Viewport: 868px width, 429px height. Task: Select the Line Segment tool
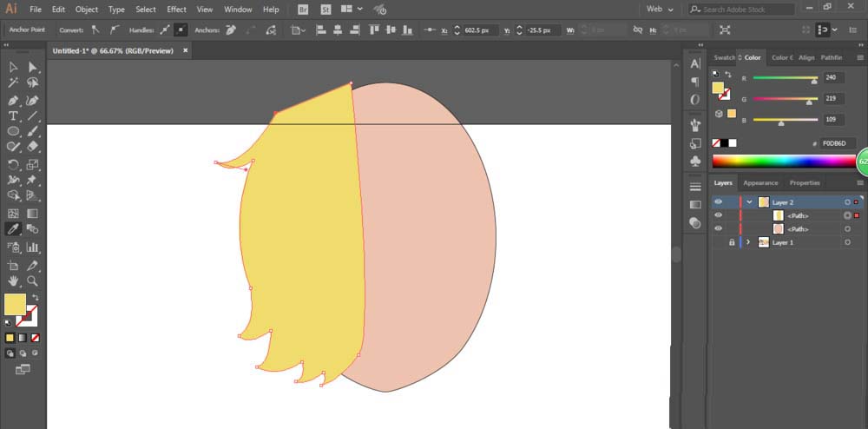[33, 115]
